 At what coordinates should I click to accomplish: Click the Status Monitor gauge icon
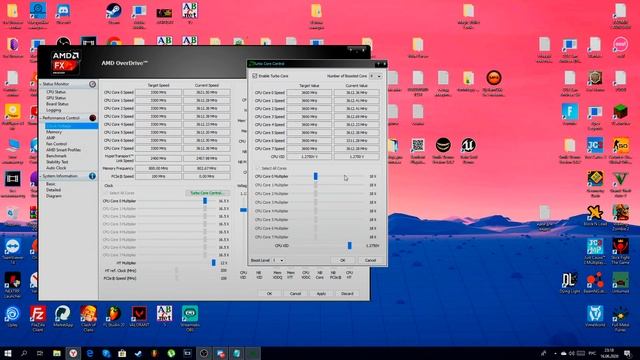[93, 84]
